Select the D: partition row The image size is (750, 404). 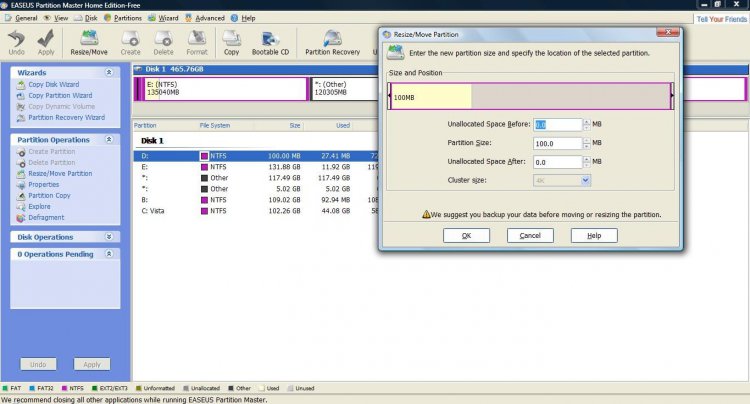point(256,156)
